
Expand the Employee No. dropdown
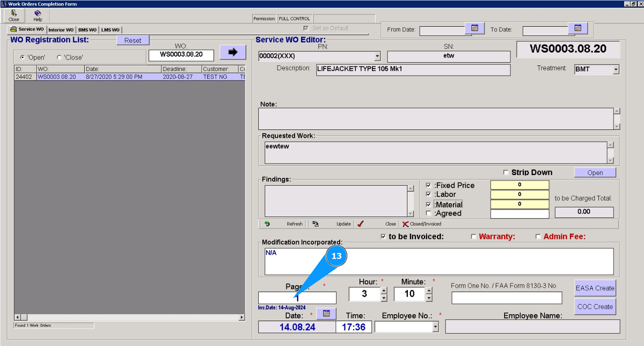(435, 327)
